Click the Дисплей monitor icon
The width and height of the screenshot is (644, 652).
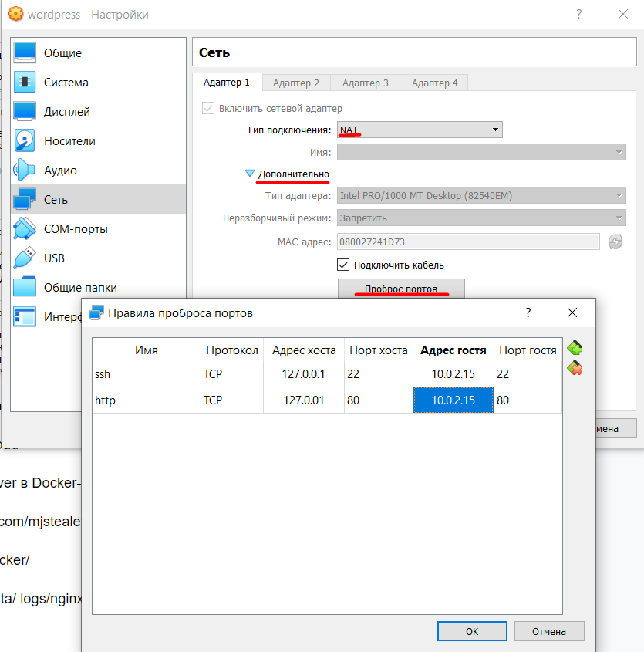(x=25, y=111)
